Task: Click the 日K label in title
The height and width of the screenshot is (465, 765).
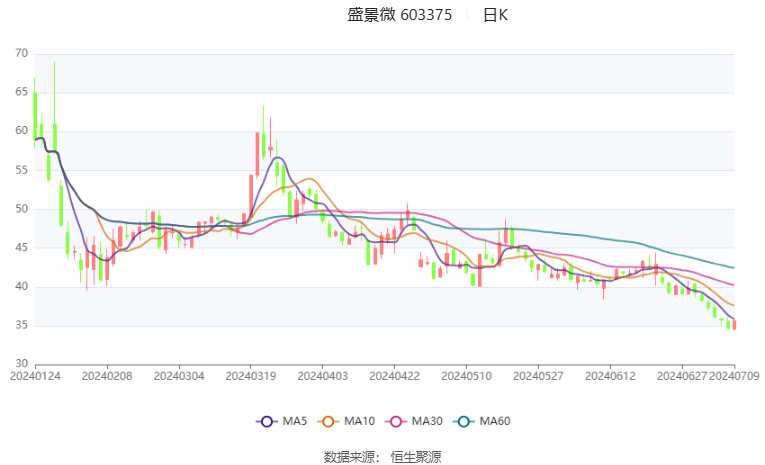Action: pyautogui.click(x=496, y=15)
